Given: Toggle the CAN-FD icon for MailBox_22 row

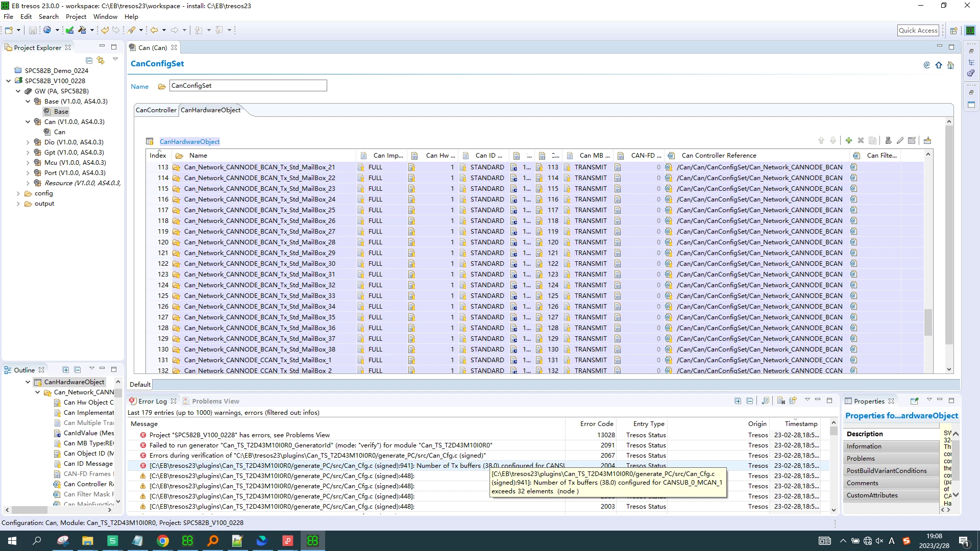Looking at the screenshot, I should 618,178.
